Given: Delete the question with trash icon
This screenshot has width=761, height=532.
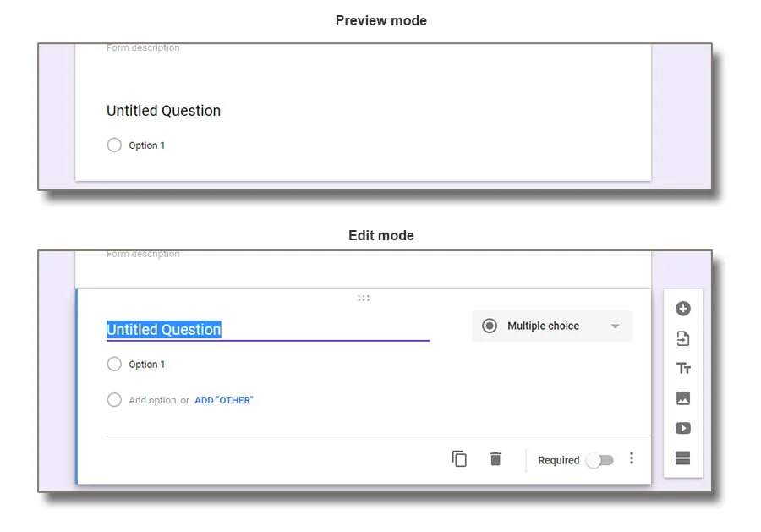Looking at the screenshot, I should coord(495,459).
